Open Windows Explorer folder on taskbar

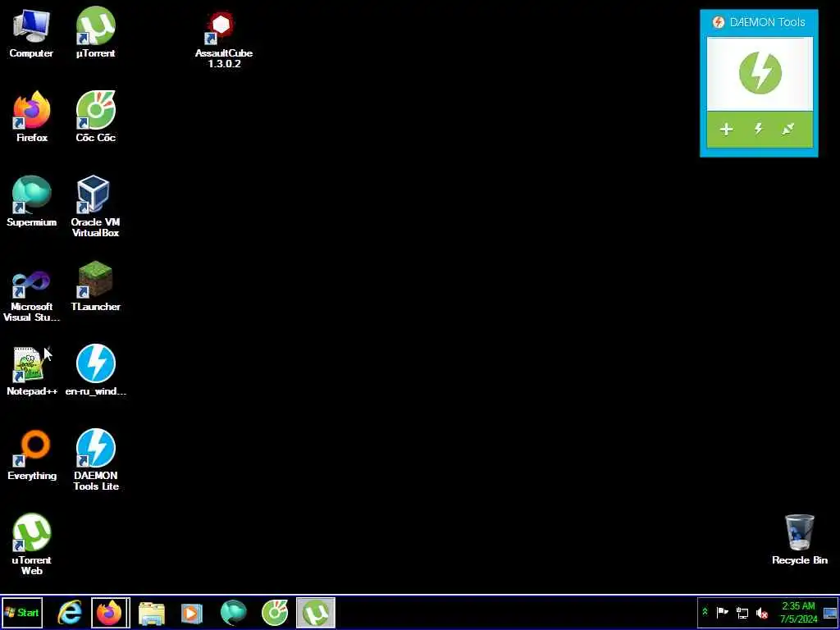tap(152, 613)
